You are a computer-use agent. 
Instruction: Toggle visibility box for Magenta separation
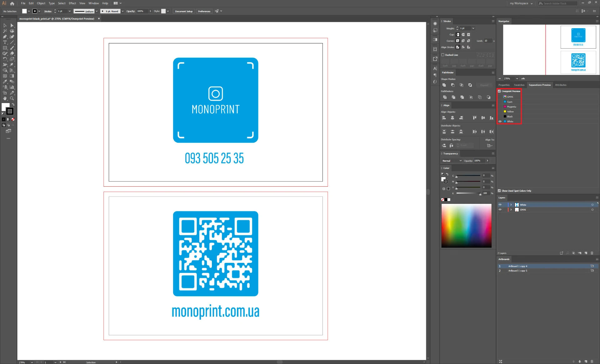[500, 107]
